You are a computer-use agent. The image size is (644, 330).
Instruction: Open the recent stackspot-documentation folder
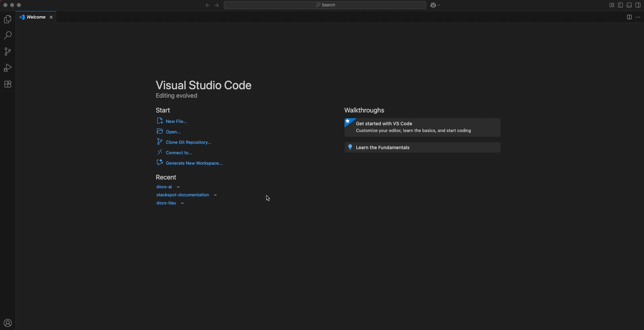click(x=182, y=195)
